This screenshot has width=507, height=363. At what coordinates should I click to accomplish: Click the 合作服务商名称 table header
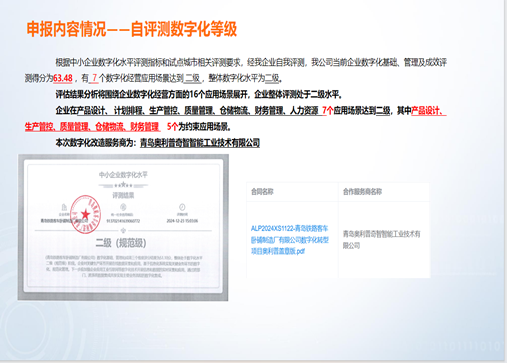pyautogui.click(x=362, y=192)
